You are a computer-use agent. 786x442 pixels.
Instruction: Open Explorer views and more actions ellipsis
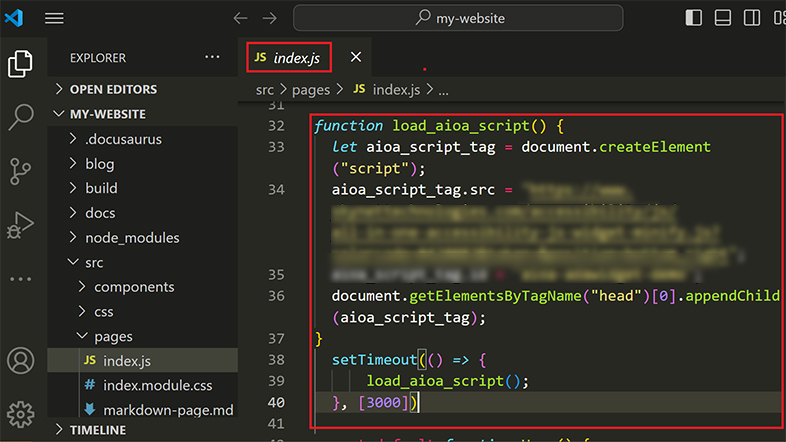(212, 57)
